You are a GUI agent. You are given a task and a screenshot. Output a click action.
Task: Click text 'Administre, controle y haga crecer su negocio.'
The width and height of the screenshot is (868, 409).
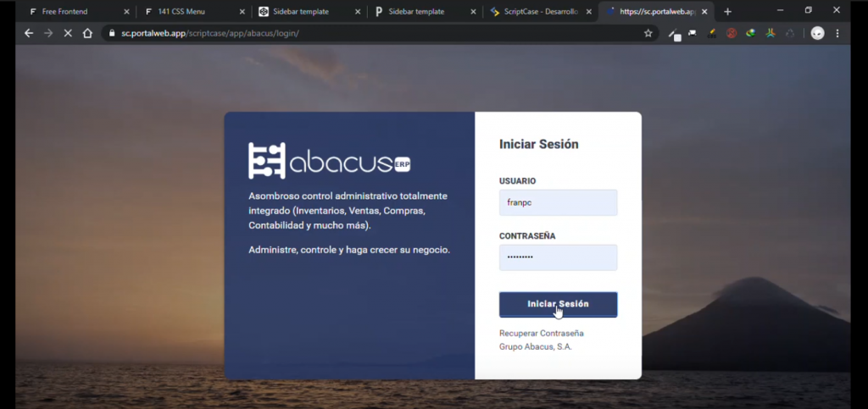click(x=349, y=250)
